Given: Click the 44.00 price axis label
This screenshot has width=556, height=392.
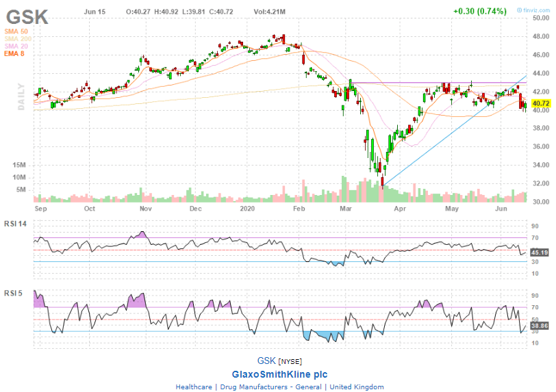Looking at the screenshot, I should 541,73.
